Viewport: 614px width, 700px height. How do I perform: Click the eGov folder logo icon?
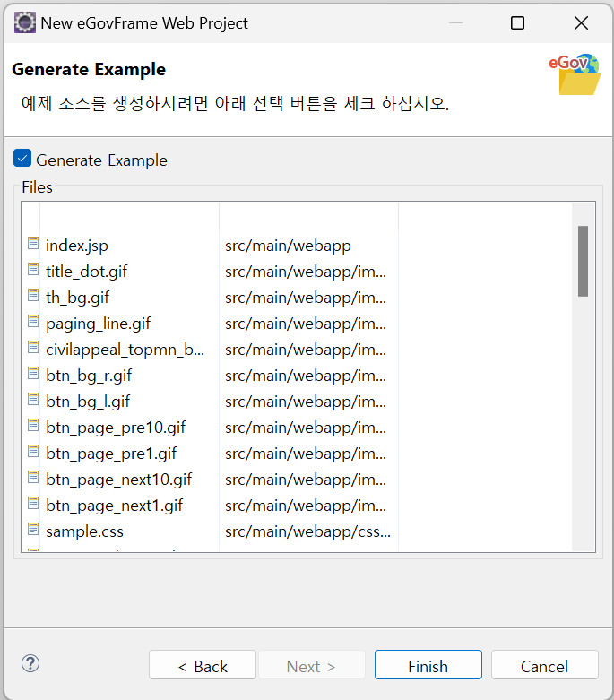point(578,74)
